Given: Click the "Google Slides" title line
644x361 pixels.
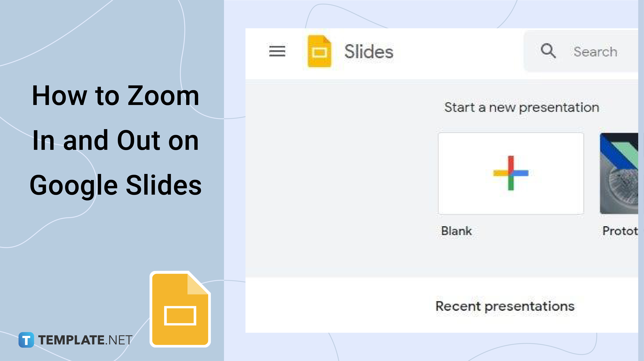Looking at the screenshot, I should [115, 186].
